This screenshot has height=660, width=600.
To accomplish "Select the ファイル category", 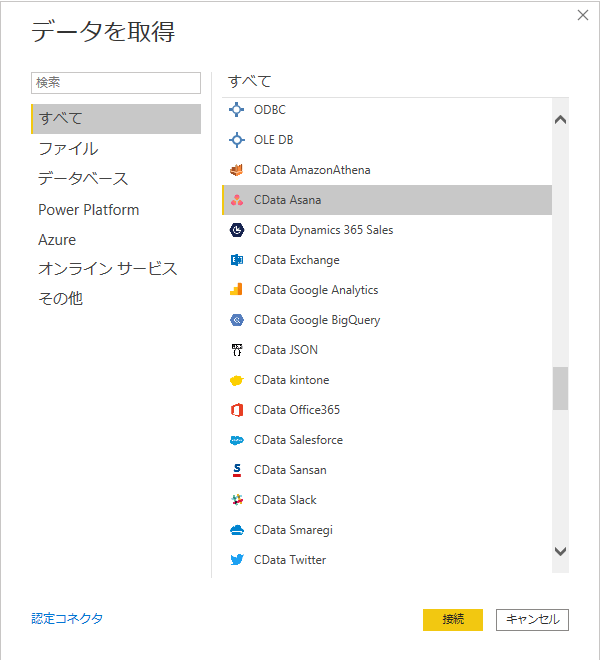I will (x=68, y=149).
